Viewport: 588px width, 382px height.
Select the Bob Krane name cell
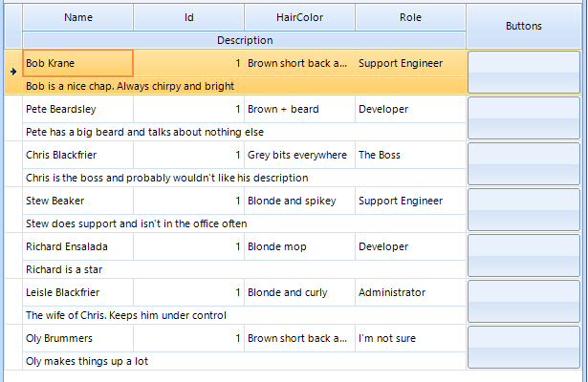[x=78, y=63]
